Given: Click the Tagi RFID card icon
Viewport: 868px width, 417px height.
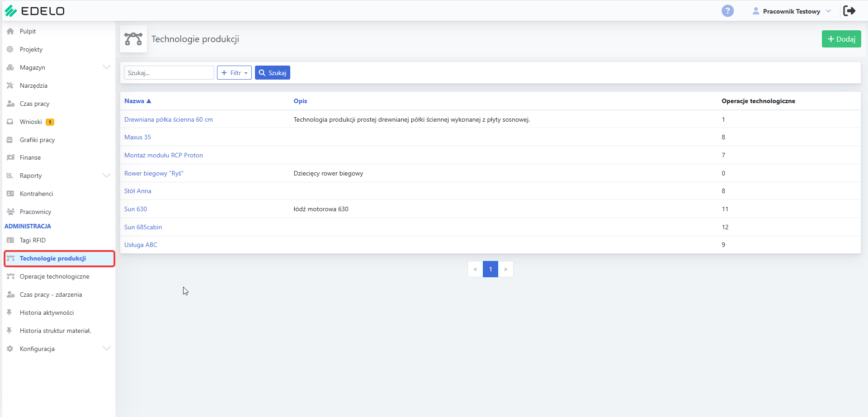Looking at the screenshot, I should (x=10, y=240).
